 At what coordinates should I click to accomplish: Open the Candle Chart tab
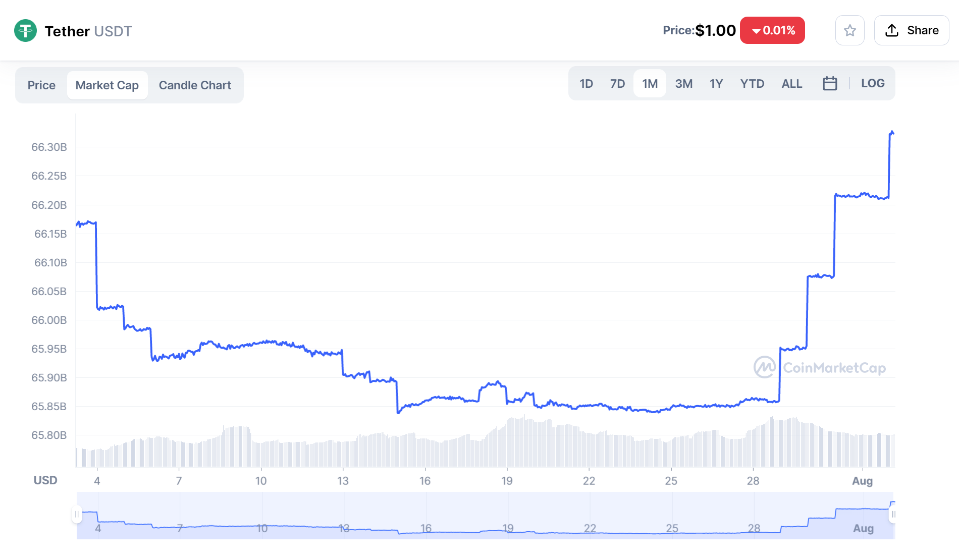coord(195,85)
